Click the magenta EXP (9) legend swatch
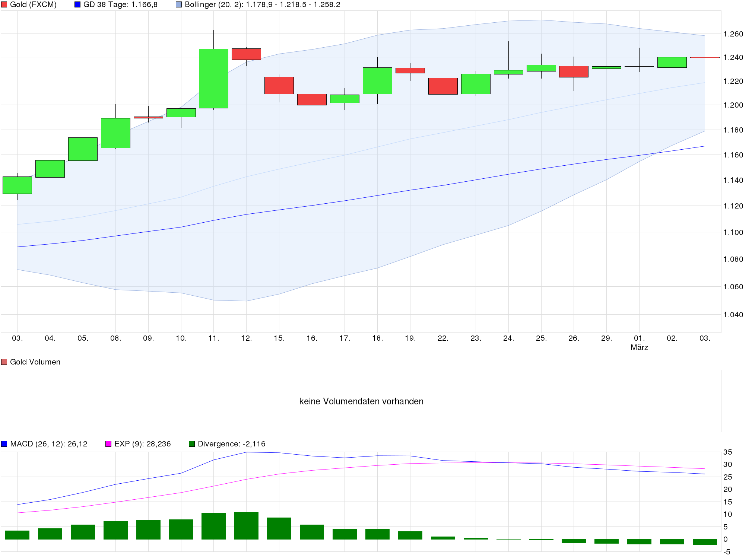Image resolution: width=752 pixels, height=560 pixels. click(108, 444)
